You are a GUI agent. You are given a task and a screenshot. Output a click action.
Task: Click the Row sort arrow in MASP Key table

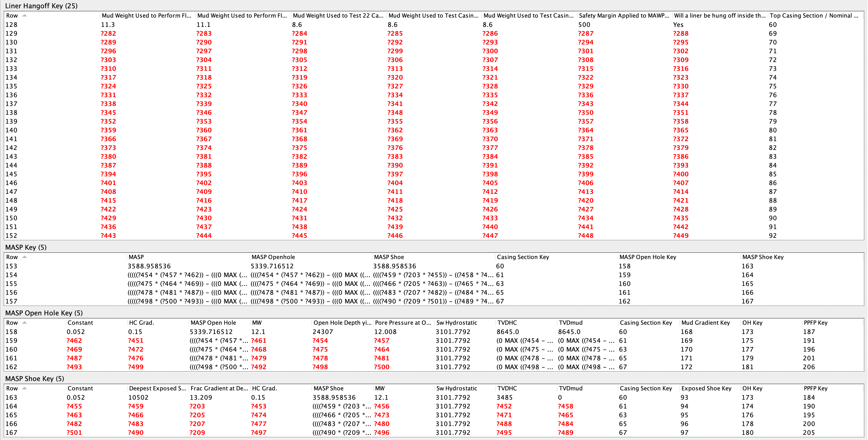(x=24, y=257)
